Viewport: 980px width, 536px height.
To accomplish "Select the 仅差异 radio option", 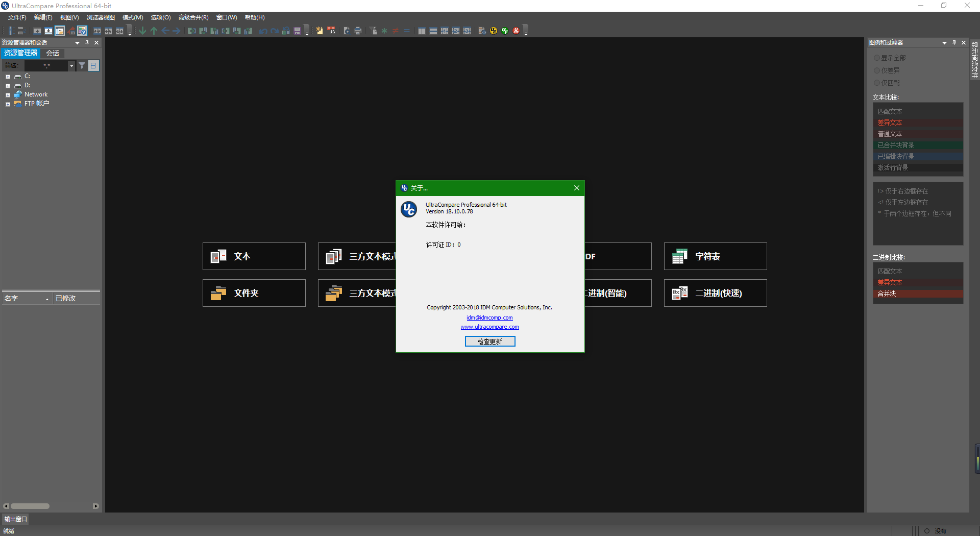I will [x=877, y=70].
